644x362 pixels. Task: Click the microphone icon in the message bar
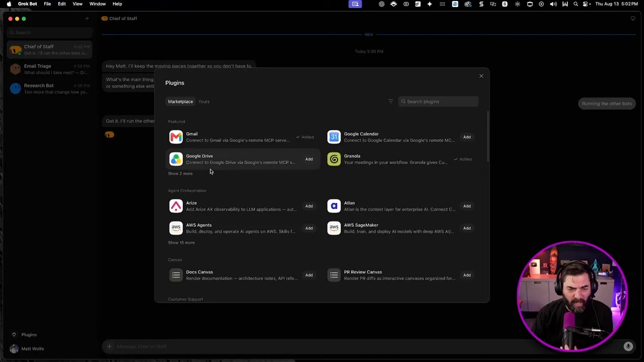628,346
